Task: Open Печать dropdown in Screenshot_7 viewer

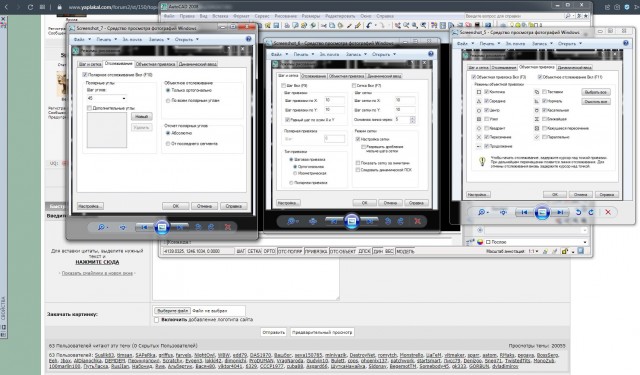Action: click(107, 40)
